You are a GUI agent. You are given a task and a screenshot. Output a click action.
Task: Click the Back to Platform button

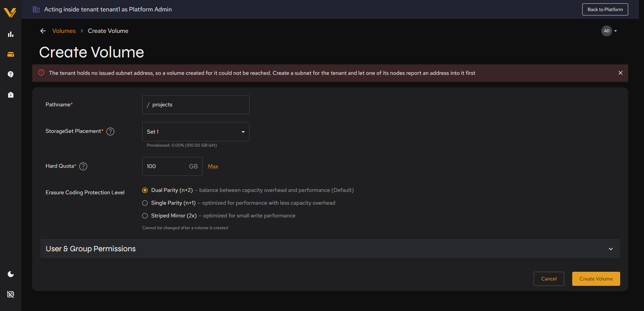coord(605,9)
